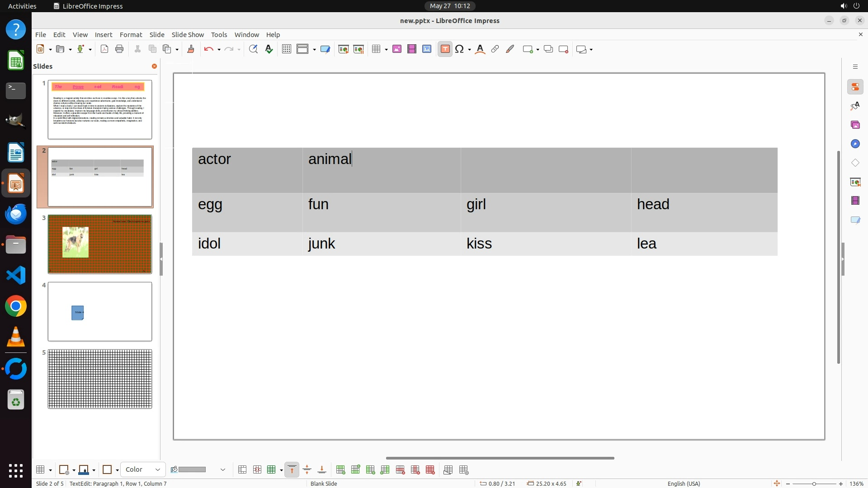Open the Format menu
Viewport: 868px width, 488px height.
pos(131,34)
